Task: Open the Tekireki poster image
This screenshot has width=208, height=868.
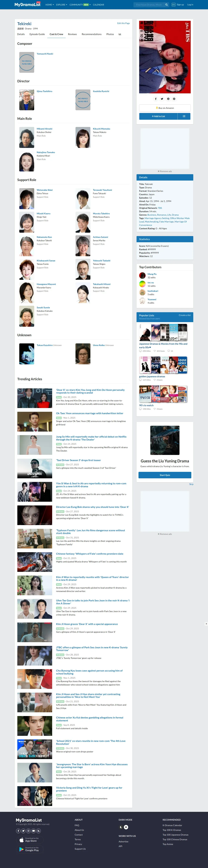Action: tap(165, 57)
